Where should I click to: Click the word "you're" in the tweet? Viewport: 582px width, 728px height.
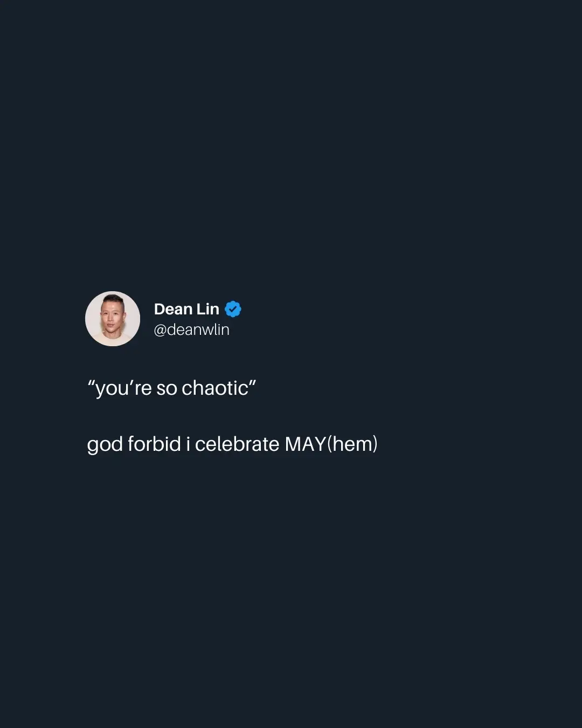[x=123, y=389]
